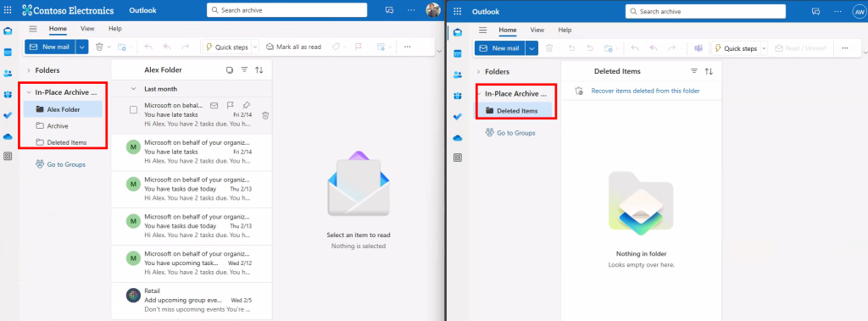Toggle the navigation pane hamburger in the left window
Screen dimensions: 868x321
click(x=33, y=29)
